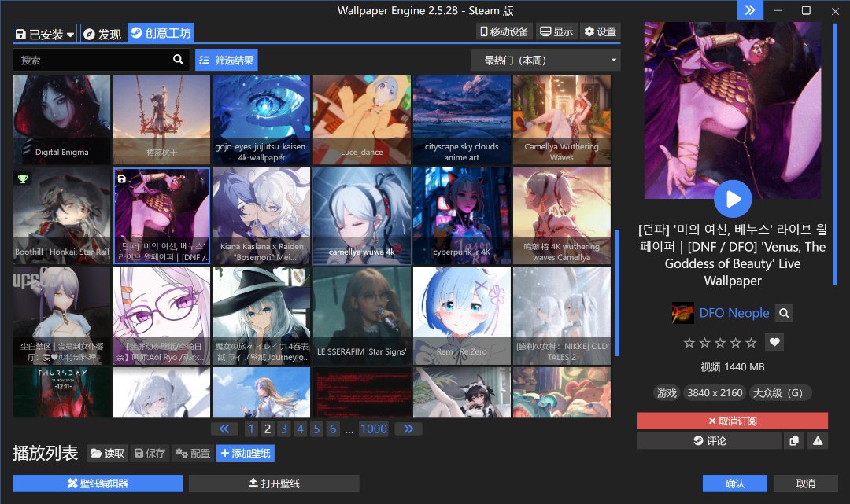
Task: Click the magnifier icon in search box
Action: point(178,60)
